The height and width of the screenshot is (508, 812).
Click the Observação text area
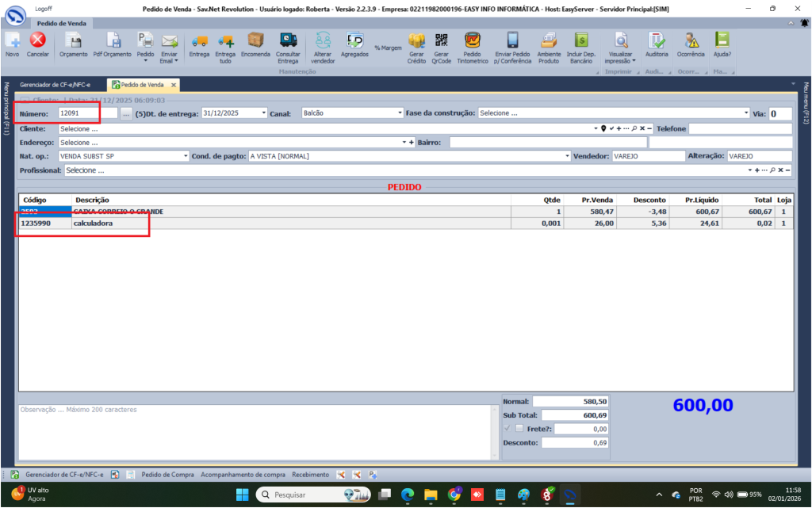coord(257,432)
